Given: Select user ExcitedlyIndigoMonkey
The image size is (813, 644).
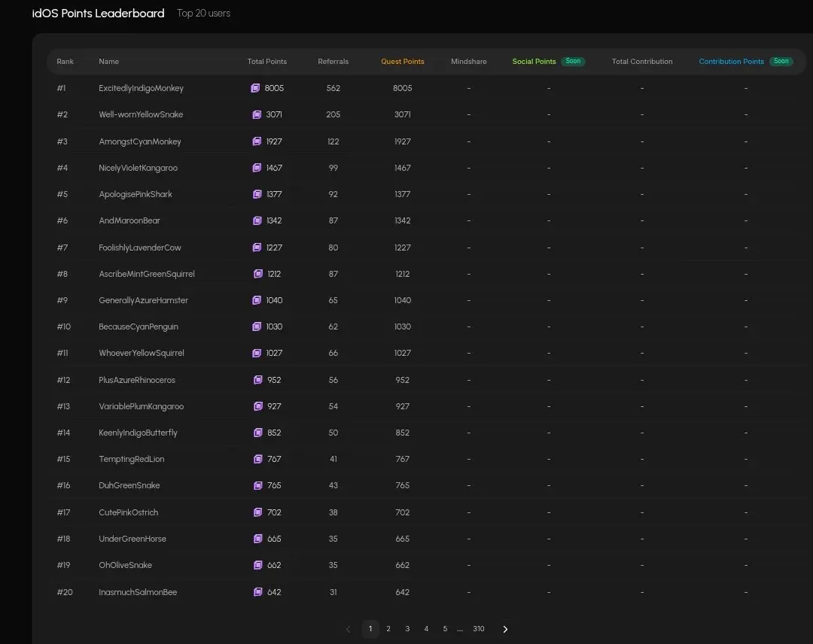Looking at the screenshot, I should (x=141, y=88).
